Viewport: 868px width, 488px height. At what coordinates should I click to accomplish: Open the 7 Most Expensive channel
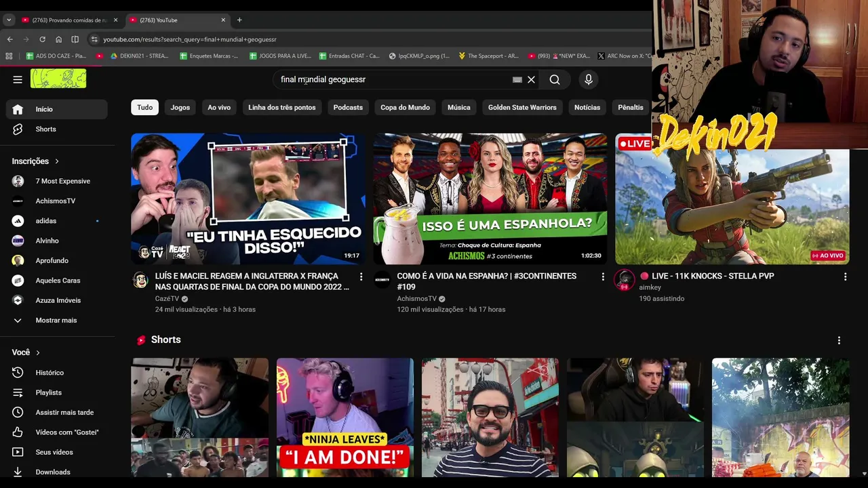(57, 181)
